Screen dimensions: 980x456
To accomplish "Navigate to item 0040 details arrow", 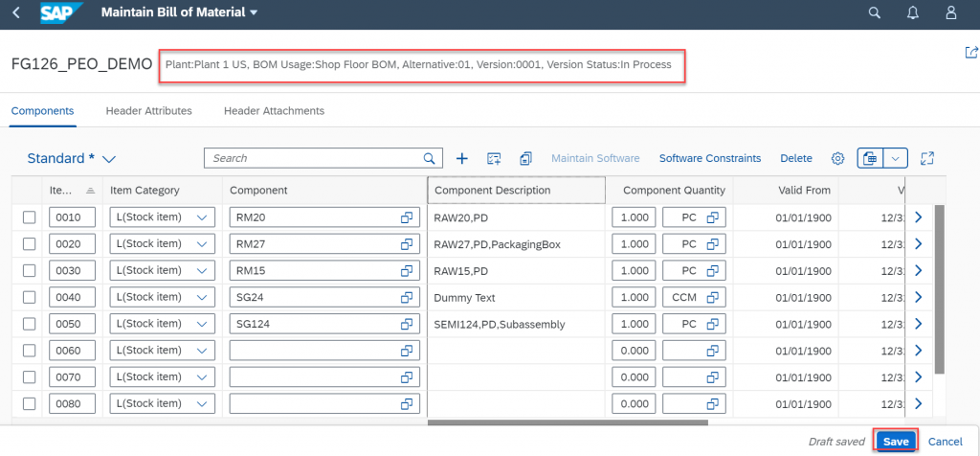I will coord(918,297).
